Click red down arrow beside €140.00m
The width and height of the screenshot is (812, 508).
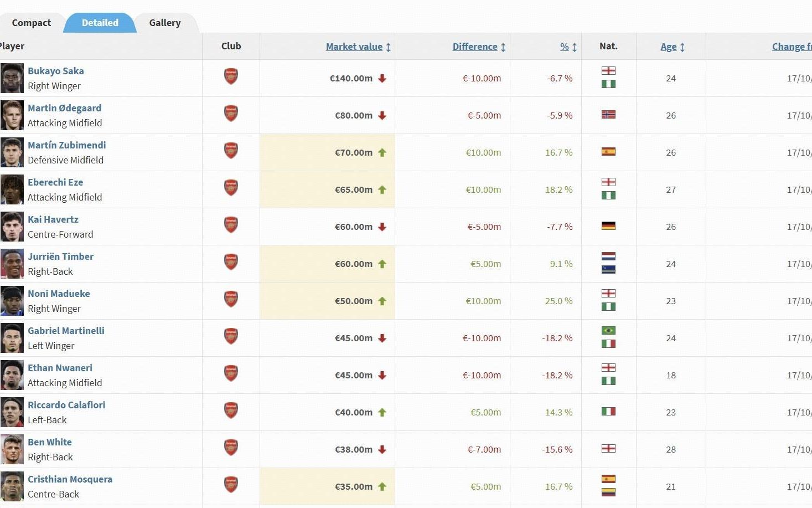[382, 78]
